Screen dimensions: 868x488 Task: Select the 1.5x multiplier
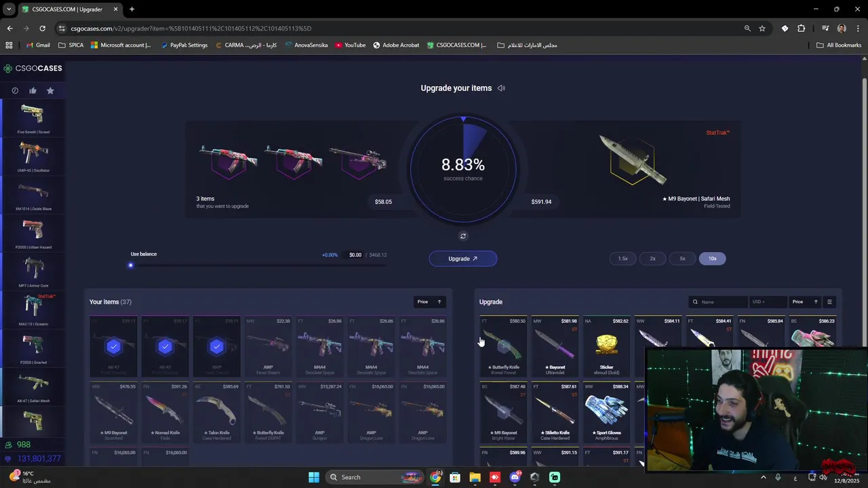click(623, 258)
